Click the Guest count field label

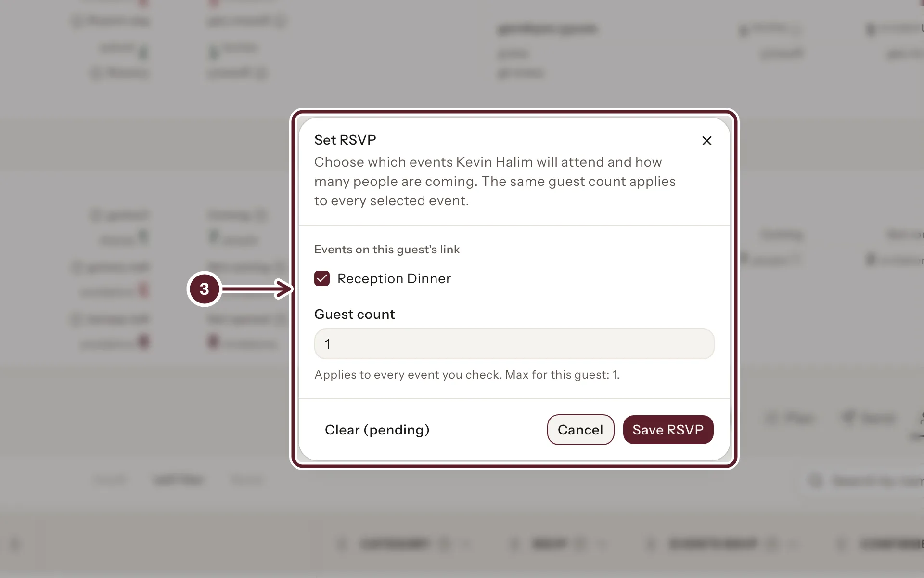coord(354,314)
